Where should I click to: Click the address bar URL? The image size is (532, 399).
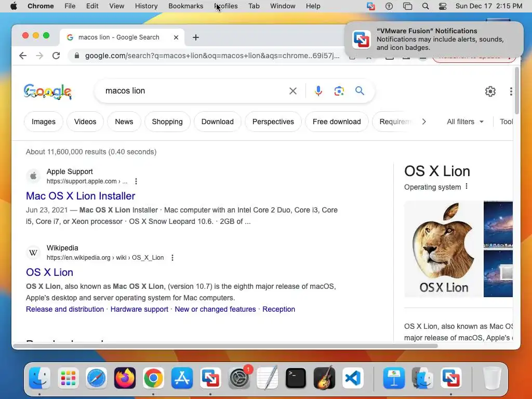point(212,56)
